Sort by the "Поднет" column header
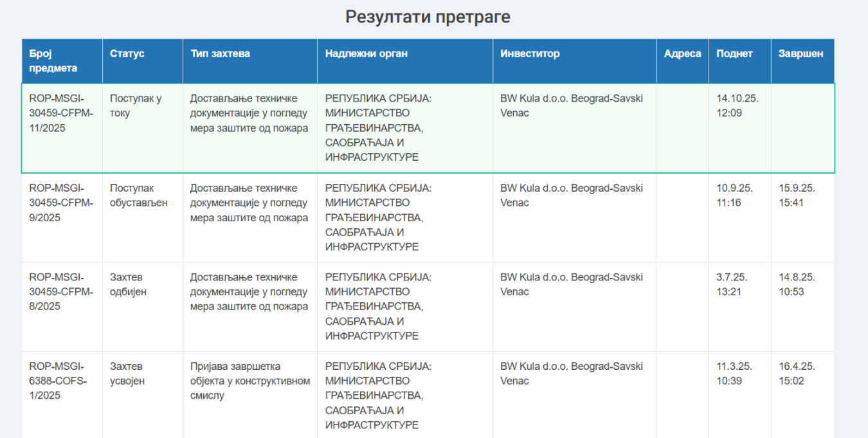868x438 pixels. [734, 53]
